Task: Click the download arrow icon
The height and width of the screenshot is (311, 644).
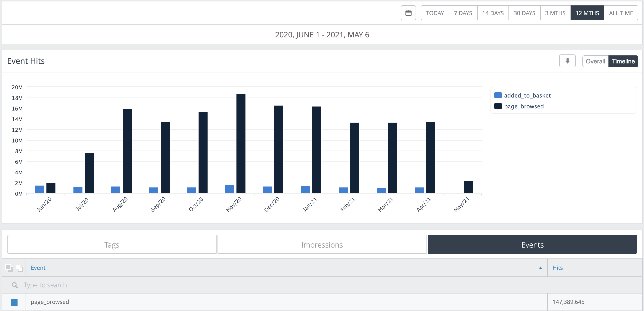Action: [x=567, y=61]
